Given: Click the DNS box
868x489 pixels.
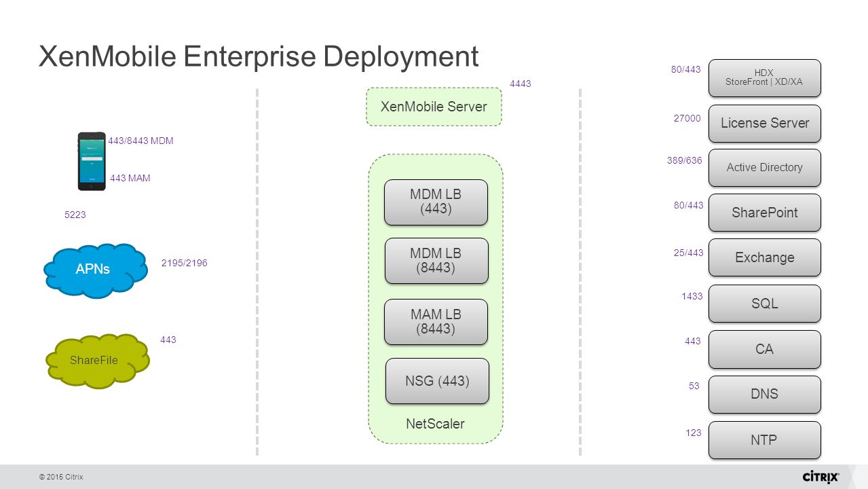Looking at the screenshot, I should tap(765, 395).
